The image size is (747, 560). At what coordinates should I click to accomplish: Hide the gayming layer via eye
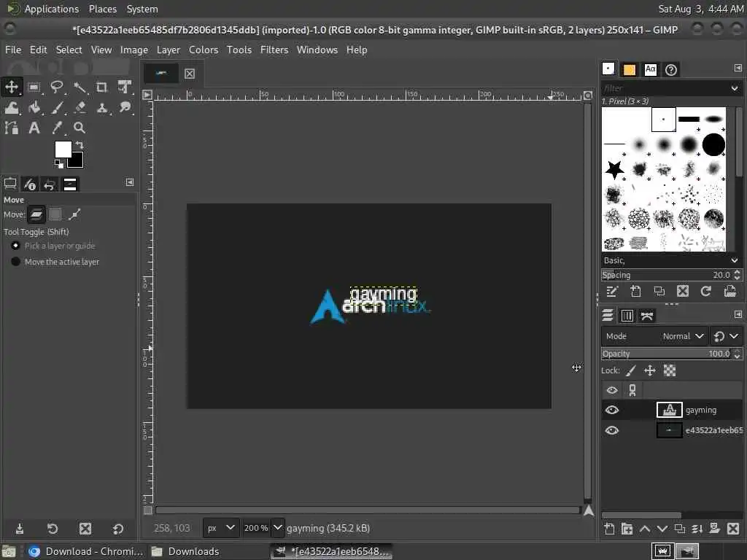click(x=612, y=410)
